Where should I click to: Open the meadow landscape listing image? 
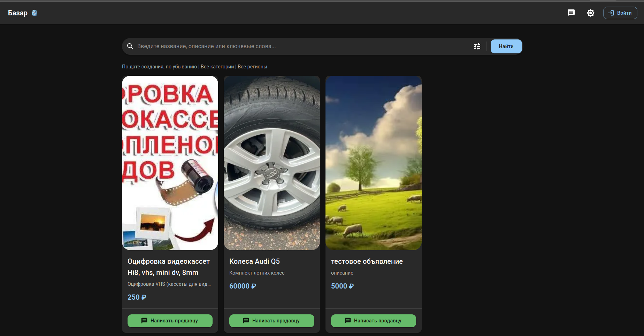[374, 163]
